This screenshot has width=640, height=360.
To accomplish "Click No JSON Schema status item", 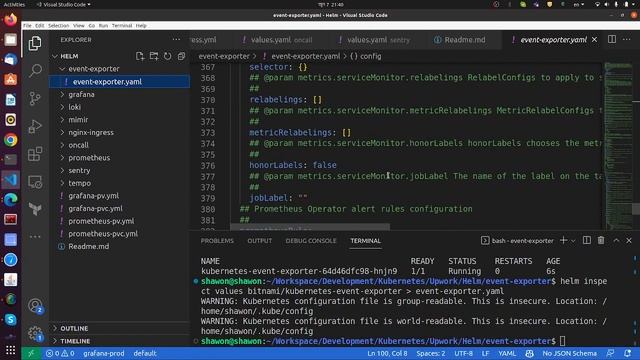I will (569, 353).
